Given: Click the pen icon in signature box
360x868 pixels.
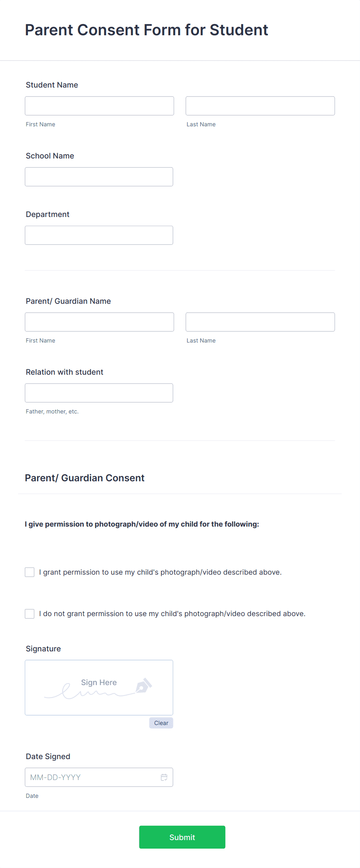Looking at the screenshot, I should pos(144,685).
